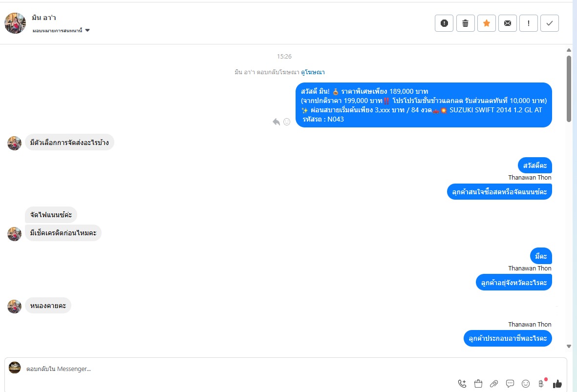Open the emoji picker in reply box
The width and height of the screenshot is (577, 392).
(526, 384)
